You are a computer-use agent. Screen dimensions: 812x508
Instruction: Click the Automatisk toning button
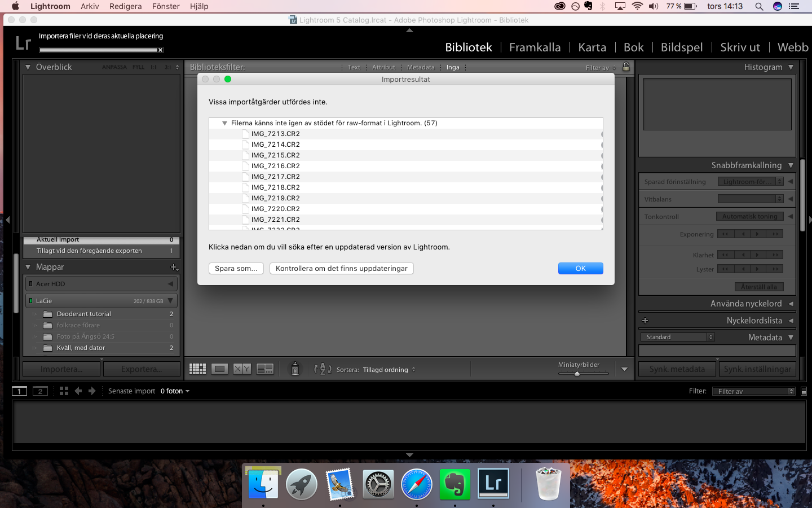click(749, 216)
